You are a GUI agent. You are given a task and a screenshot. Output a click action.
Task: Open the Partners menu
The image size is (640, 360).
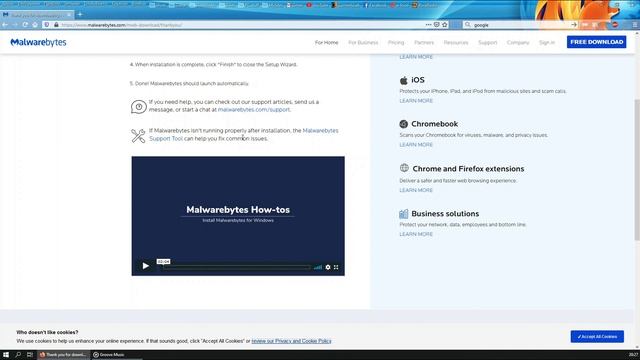[x=424, y=42]
